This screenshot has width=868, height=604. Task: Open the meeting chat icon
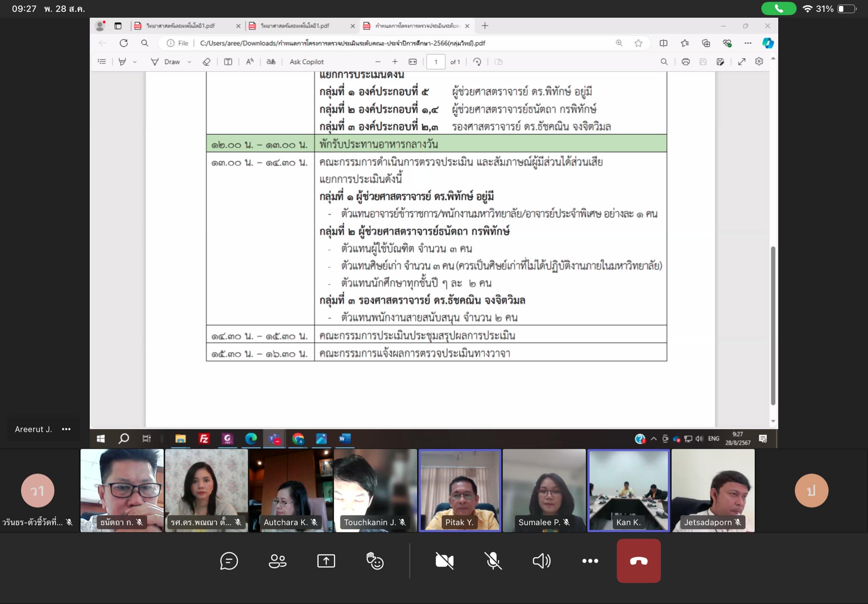point(229,561)
